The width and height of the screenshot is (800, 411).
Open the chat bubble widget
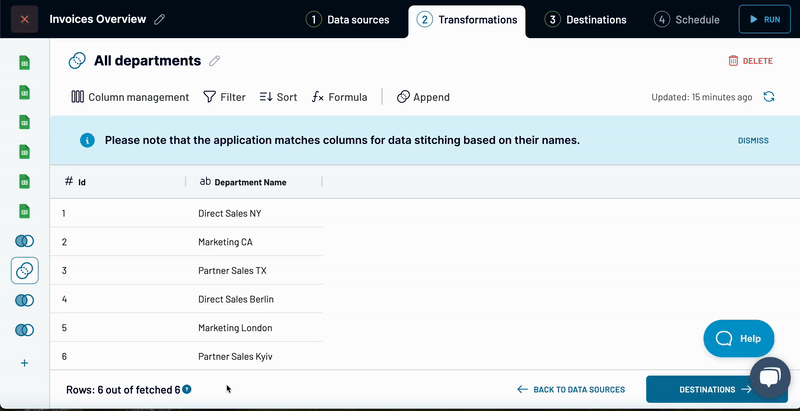point(769,377)
